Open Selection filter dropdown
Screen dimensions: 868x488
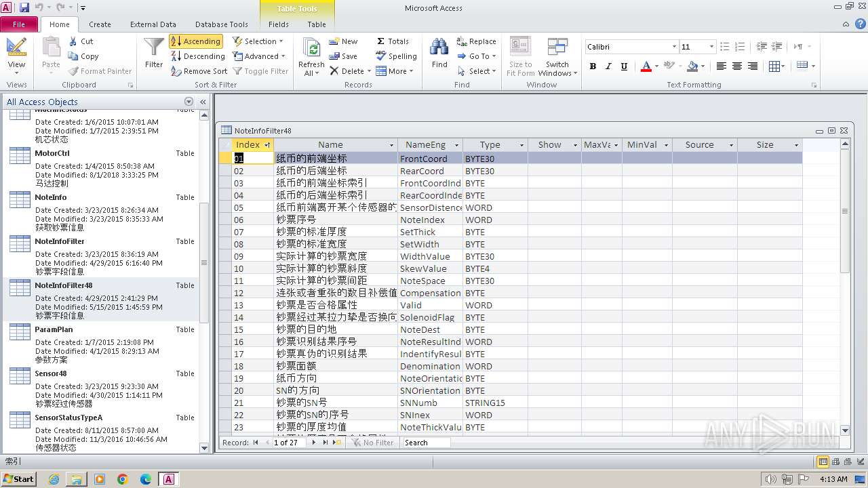coord(258,41)
